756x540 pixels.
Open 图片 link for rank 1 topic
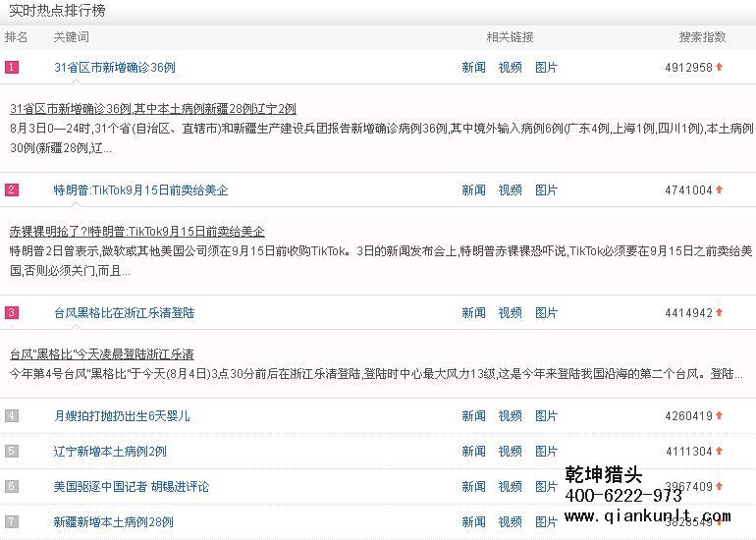pos(546,68)
